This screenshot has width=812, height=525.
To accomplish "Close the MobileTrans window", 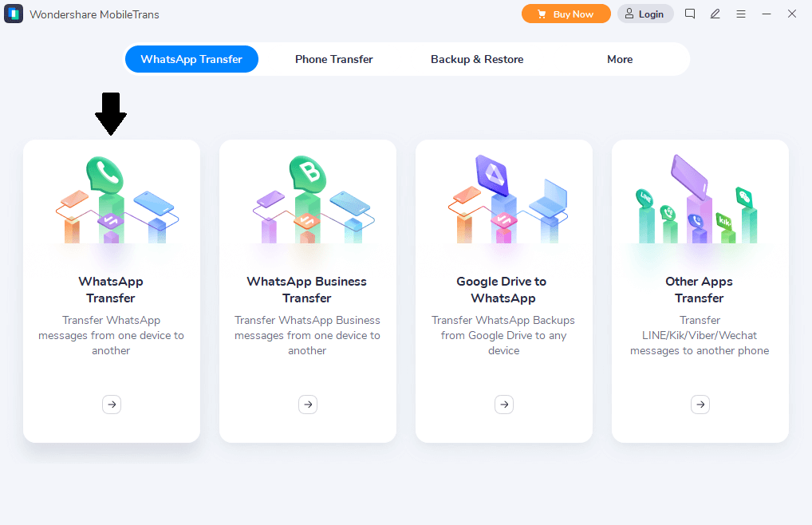I will click(x=792, y=14).
